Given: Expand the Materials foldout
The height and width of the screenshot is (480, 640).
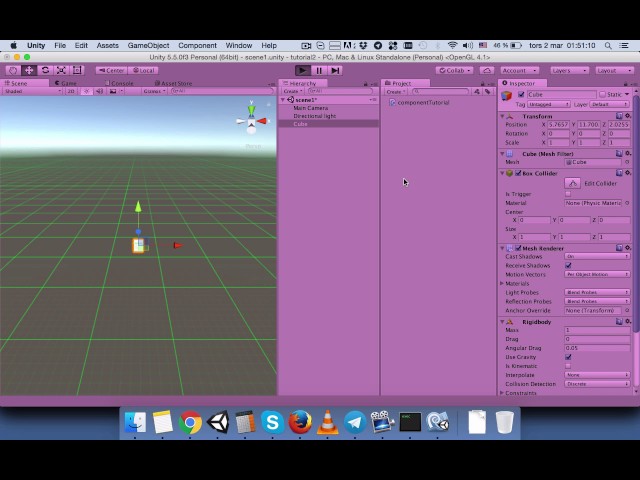Looking at the screenshot, I should 502,283.
